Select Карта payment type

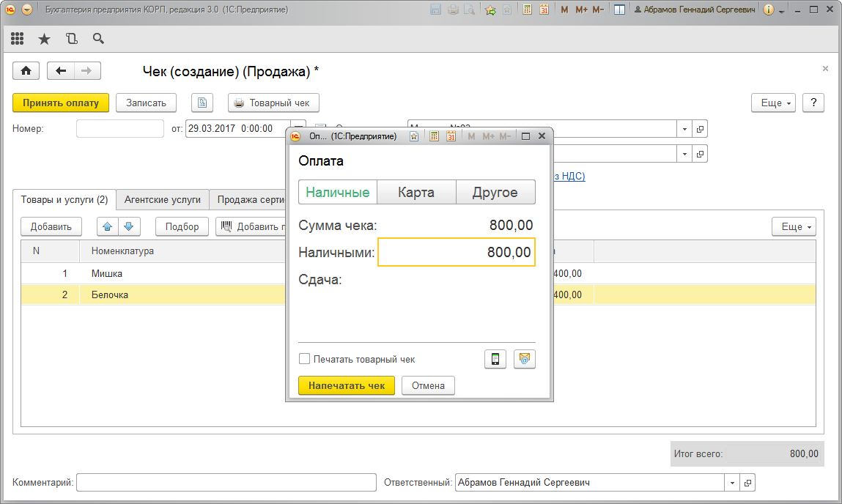tap(416, 192)
